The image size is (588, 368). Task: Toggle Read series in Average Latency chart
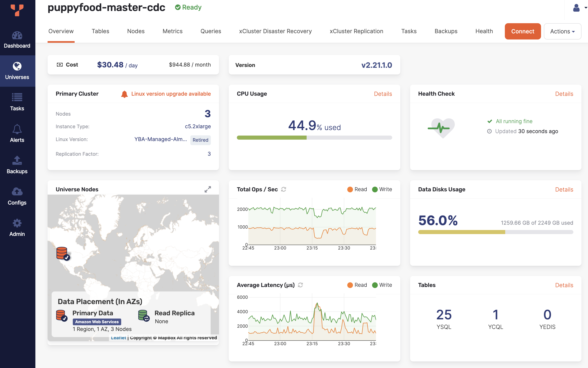(357, 285)
